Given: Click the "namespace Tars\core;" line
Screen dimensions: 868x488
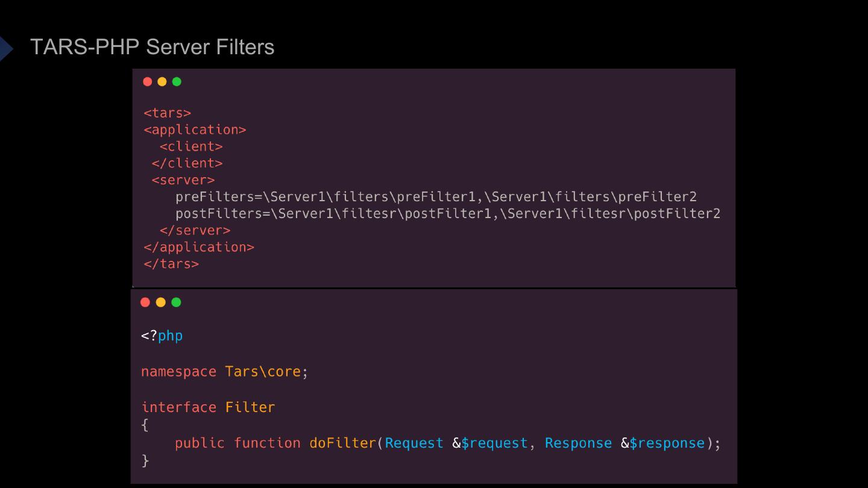Looking at the screenshot, I should [x=224, y=372].
